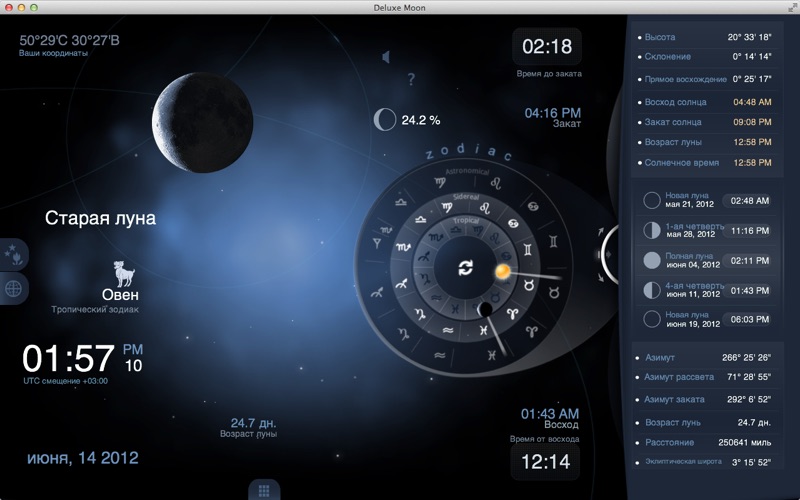Click the Азимут рассвета row
Viewport: 800px width, 500px height.
point(705,377)
